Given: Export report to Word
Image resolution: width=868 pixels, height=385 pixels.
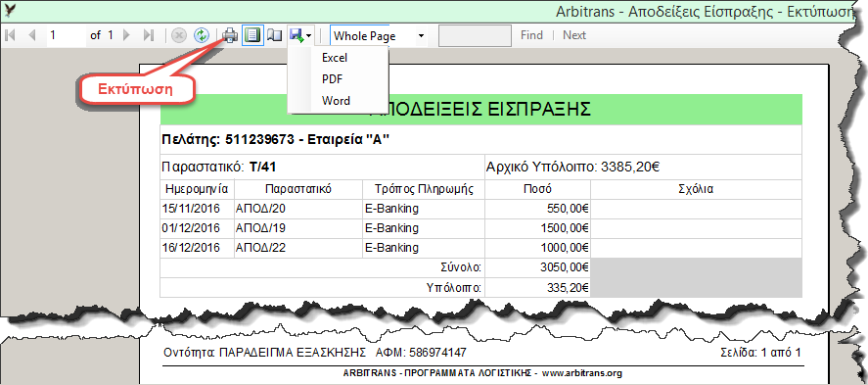Looking at the screenshot, I should click(x=336, y=101).
